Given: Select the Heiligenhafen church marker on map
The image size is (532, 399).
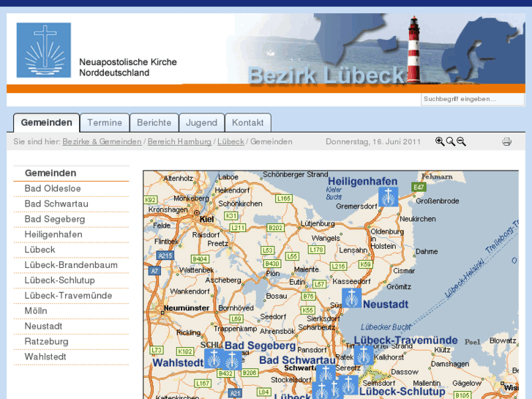Looking at the screenshot, I should click(389, 197).
